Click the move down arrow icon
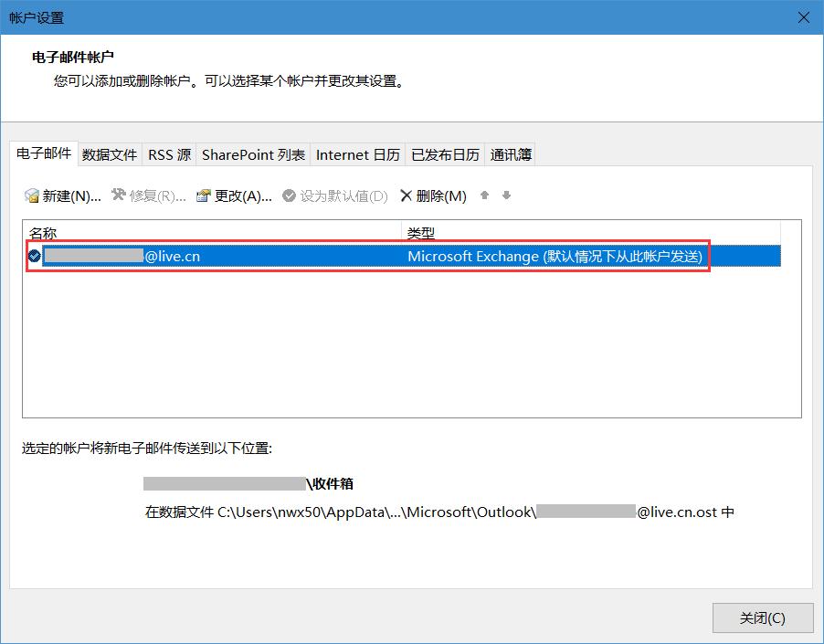824x644 pixels. click(506, 195)
